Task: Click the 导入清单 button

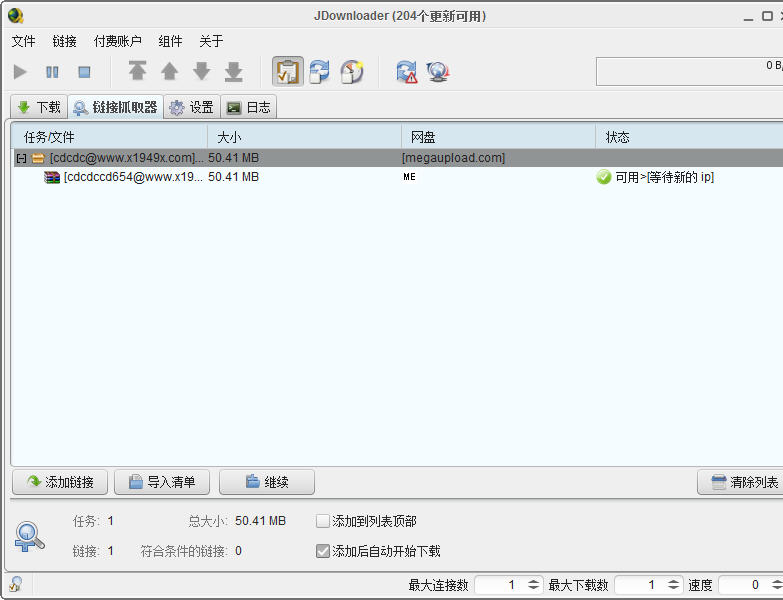Action: coord(162,482)
